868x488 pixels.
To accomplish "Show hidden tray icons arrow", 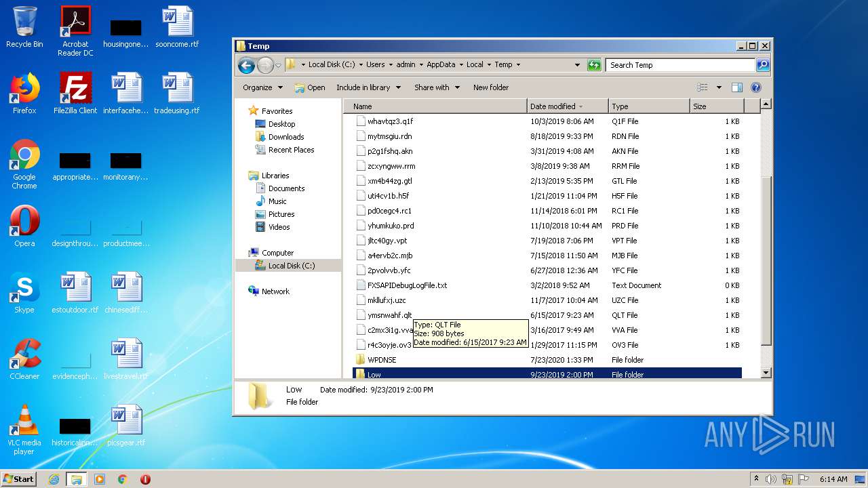I will 756,479.
